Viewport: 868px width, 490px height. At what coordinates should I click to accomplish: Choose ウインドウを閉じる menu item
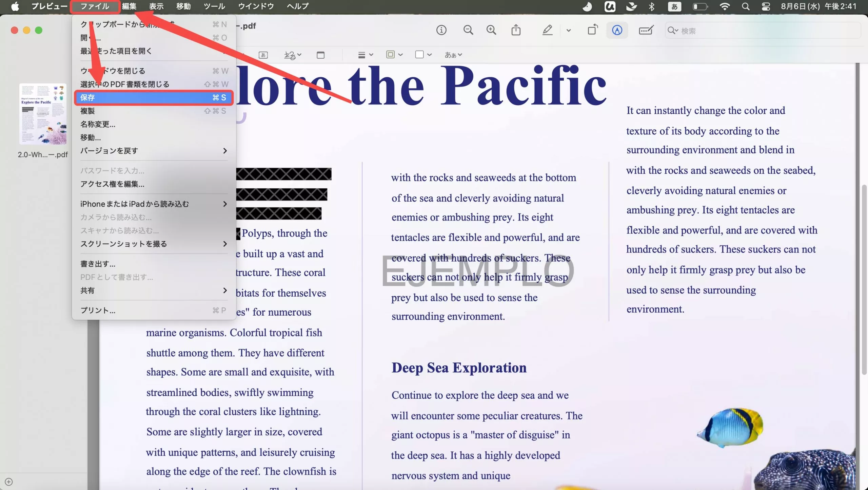pyautogui.click(x=153, y=71)
